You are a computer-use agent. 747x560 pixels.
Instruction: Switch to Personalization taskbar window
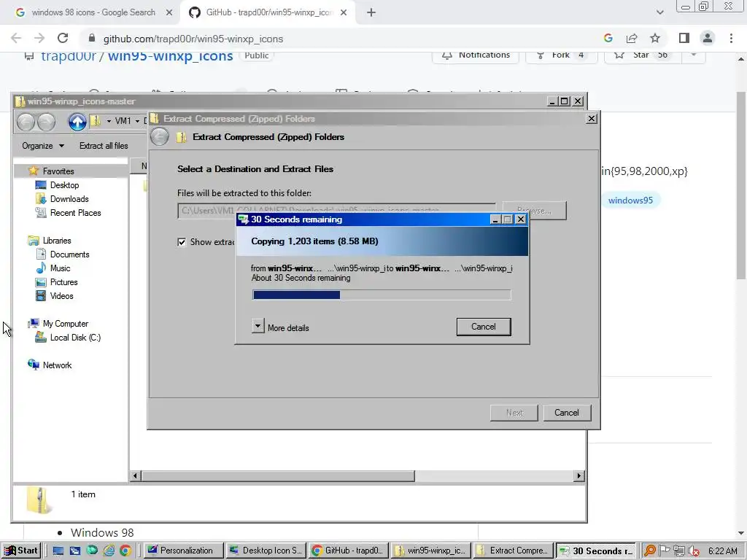[x=183, y=551]
